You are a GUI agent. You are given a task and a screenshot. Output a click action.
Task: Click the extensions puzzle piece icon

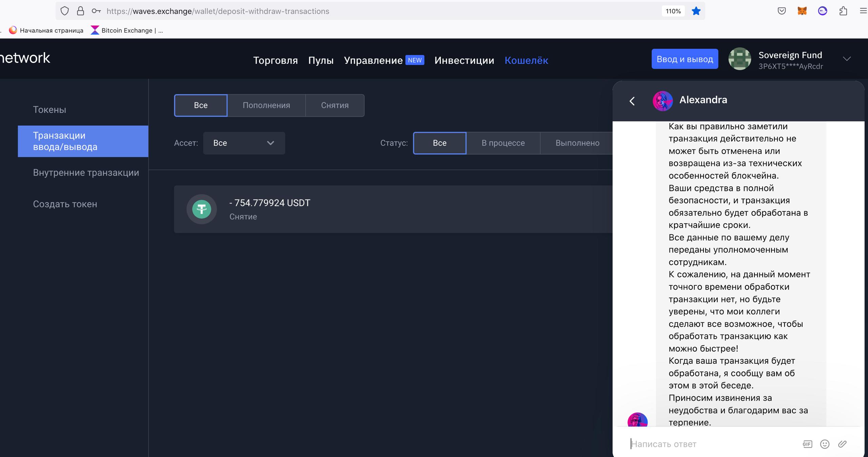843,11
